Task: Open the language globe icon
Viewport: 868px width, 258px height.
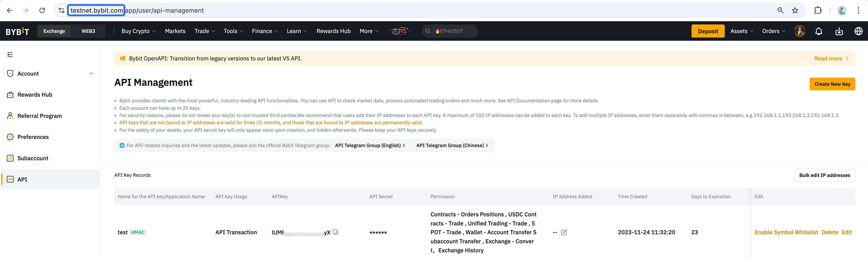Action: [858, 31]
